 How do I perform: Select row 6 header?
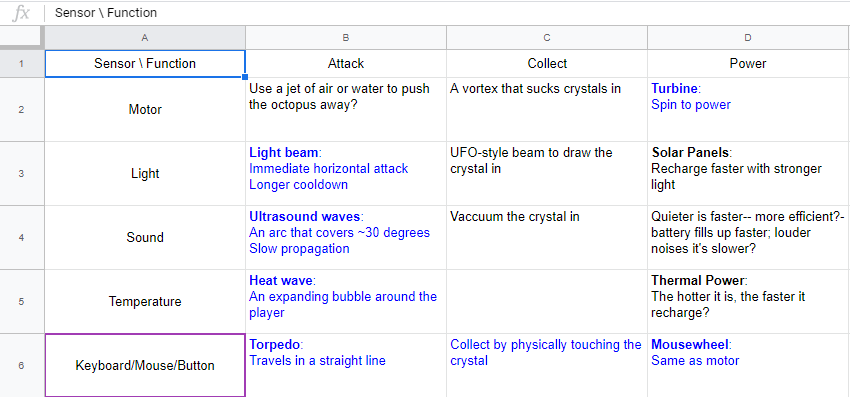(21, 366)
